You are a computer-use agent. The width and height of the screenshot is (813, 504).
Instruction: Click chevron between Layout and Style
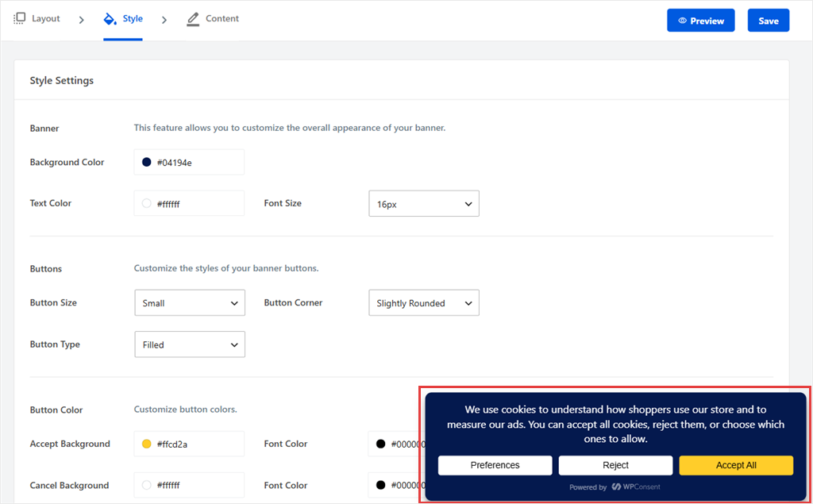82,20
